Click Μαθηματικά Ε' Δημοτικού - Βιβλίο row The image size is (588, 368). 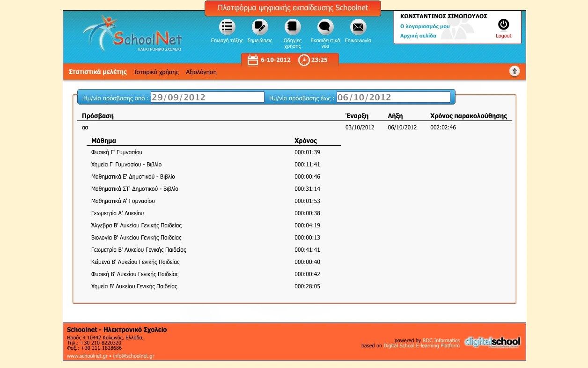coord(213,177)
